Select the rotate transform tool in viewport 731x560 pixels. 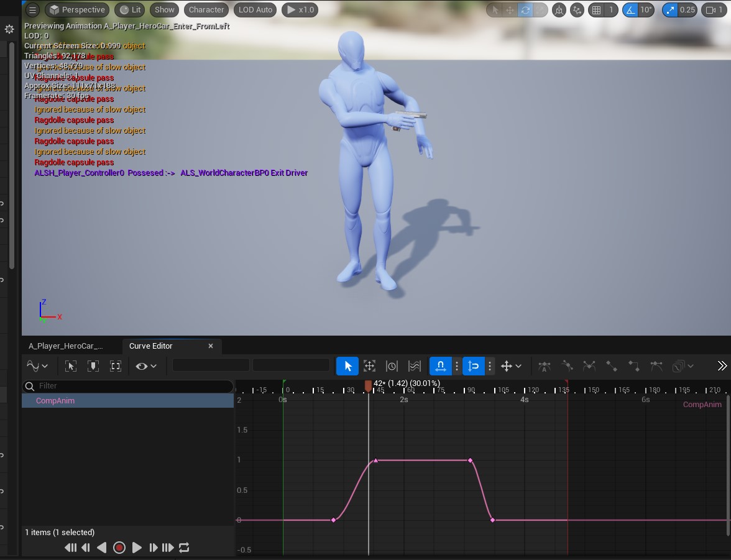[x=525, y=10]
